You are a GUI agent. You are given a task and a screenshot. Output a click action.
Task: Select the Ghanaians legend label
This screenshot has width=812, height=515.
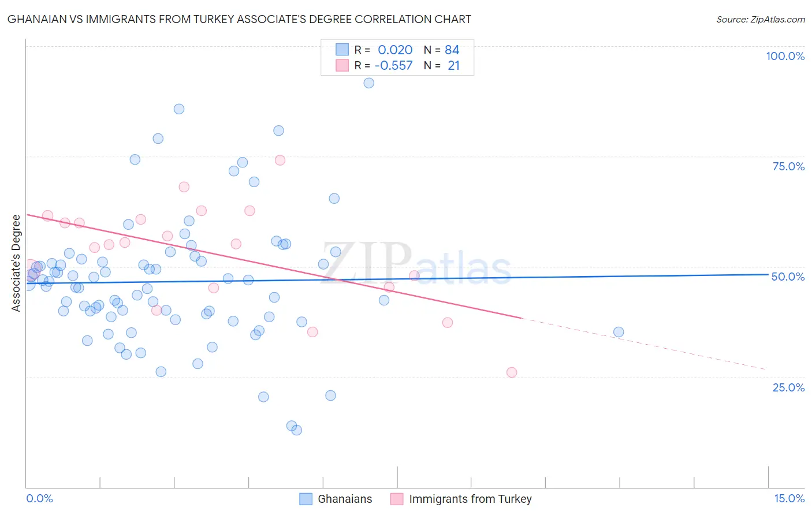(x=345, y=499)
